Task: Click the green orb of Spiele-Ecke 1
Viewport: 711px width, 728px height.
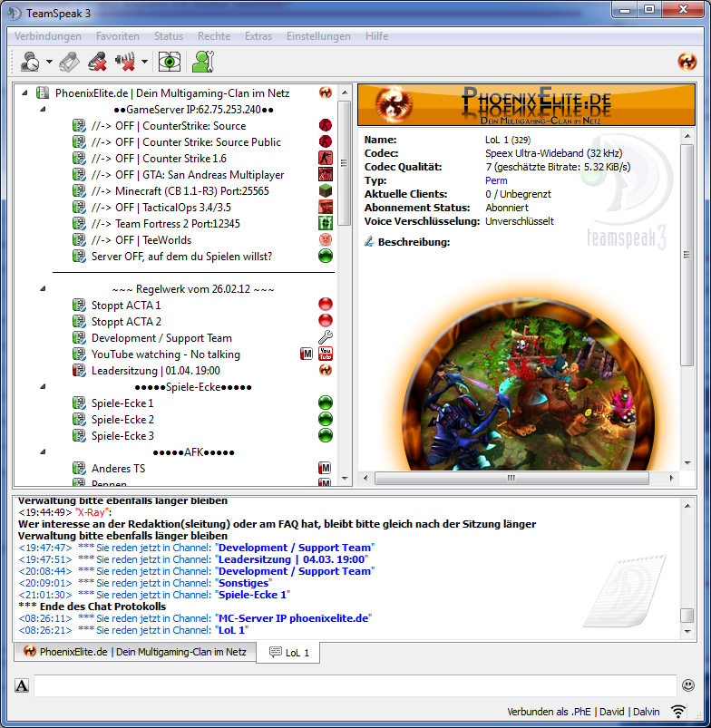Action: [x=326, y=403]
